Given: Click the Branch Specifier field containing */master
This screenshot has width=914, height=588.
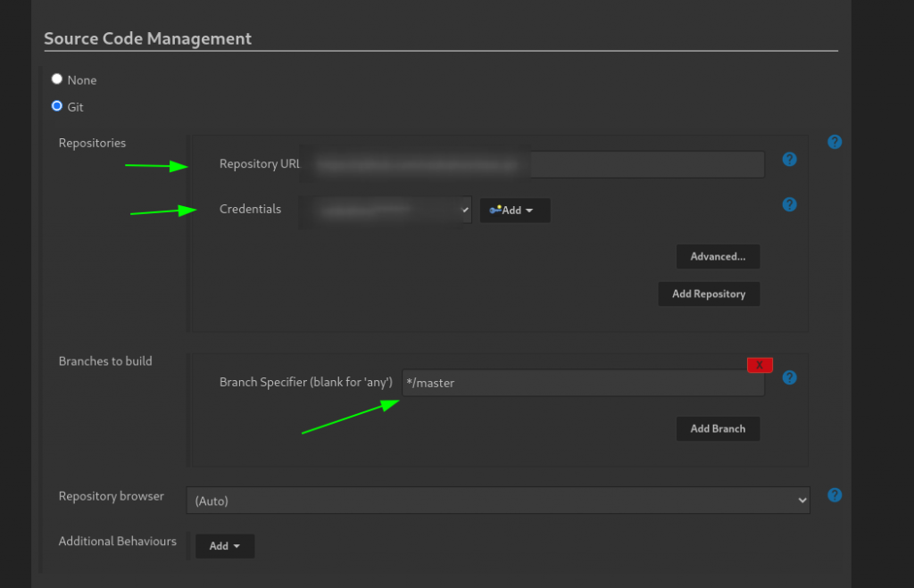Looking at the screenshot, I should [582, 383].
